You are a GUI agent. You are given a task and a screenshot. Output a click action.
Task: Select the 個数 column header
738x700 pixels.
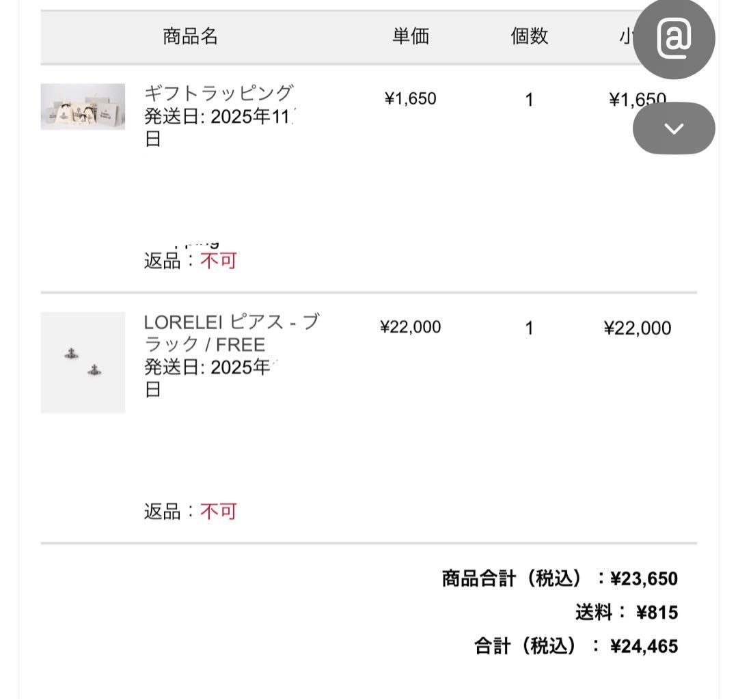click(529, 37)
